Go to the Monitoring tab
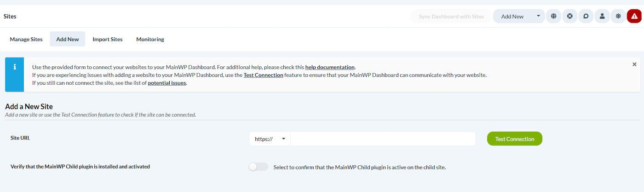Viewport: 644px width, 192px height. point(150,39)
